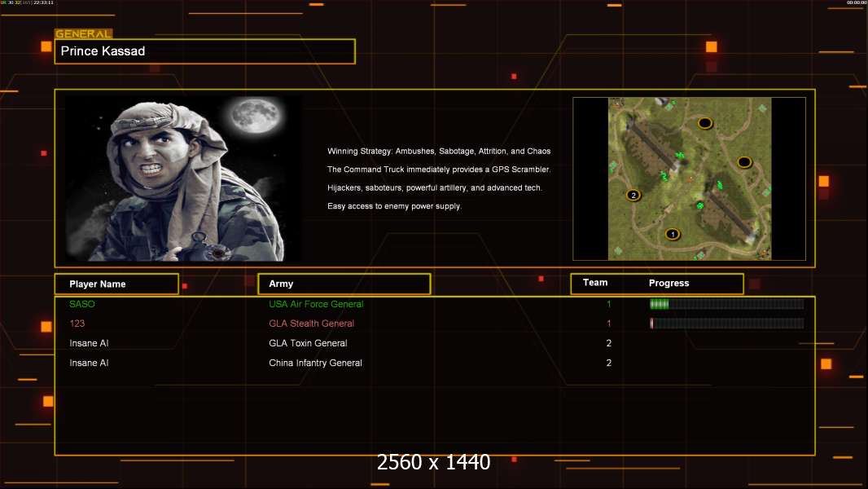Click the Army column header

344,284
